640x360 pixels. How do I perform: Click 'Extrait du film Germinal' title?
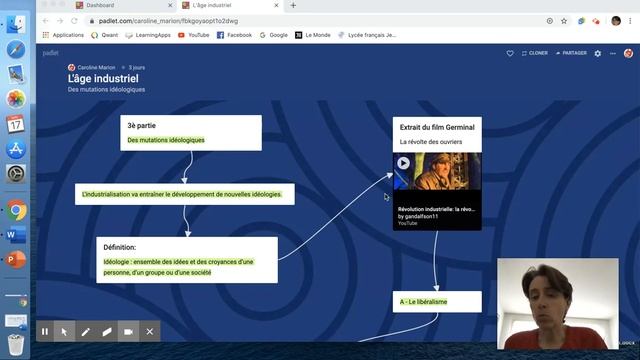click(x=437, y=127)
